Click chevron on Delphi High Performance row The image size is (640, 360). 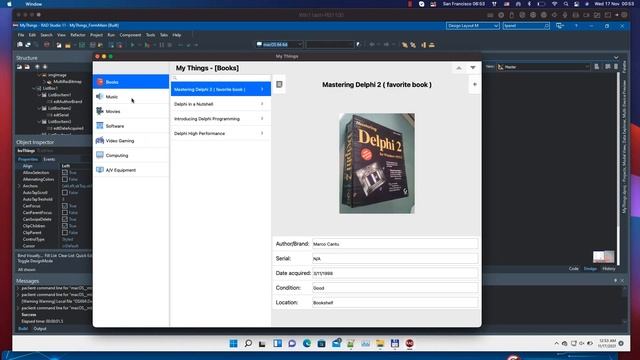262,133
